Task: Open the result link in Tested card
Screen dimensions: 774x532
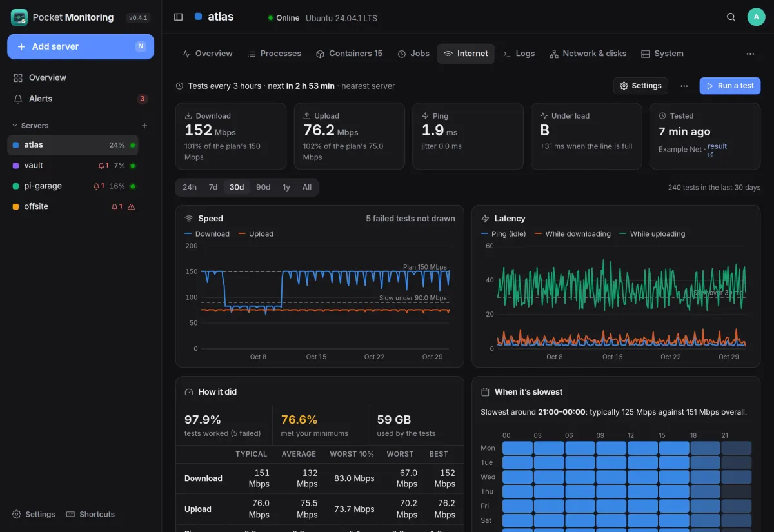Action: (x=717, y=146)
